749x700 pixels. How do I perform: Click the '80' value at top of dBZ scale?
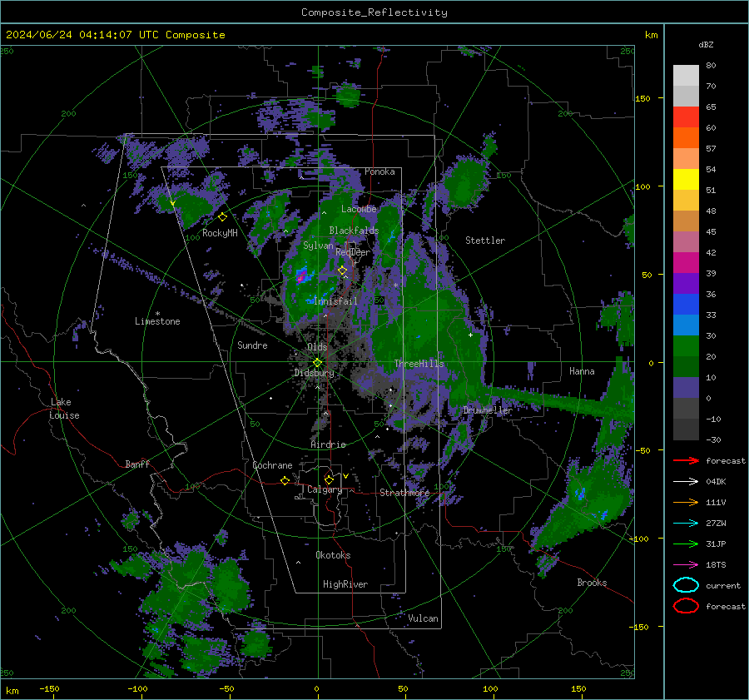pyautogui.click(x=711, y=66)
